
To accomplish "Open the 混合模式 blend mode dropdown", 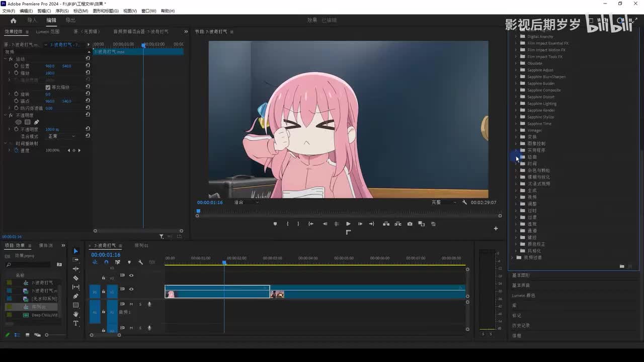I will pyautogui.click(x=61, y=136).
